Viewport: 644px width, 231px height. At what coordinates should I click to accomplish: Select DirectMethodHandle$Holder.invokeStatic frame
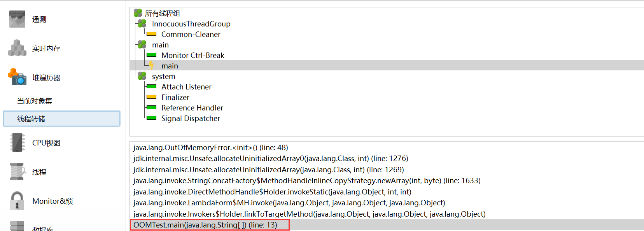pyautogui.click(x=272, y=192)
